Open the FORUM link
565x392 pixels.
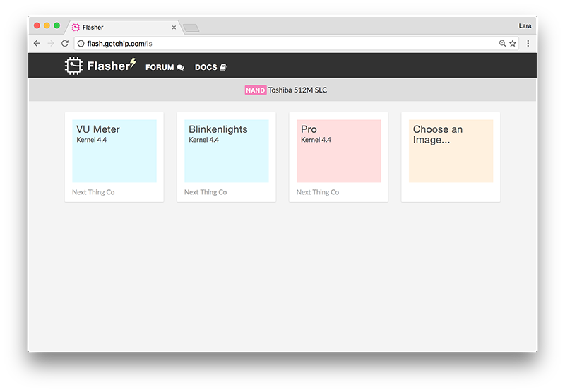(x=164, y=67)
